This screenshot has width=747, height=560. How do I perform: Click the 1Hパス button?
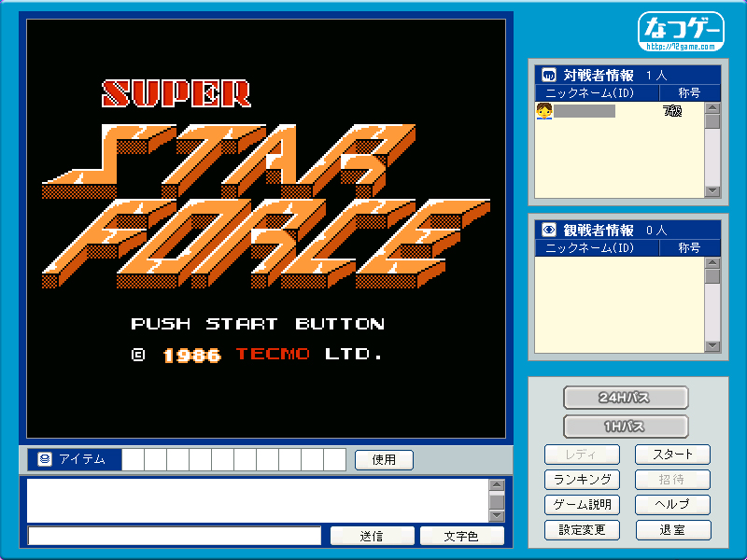tap(626, 427)
